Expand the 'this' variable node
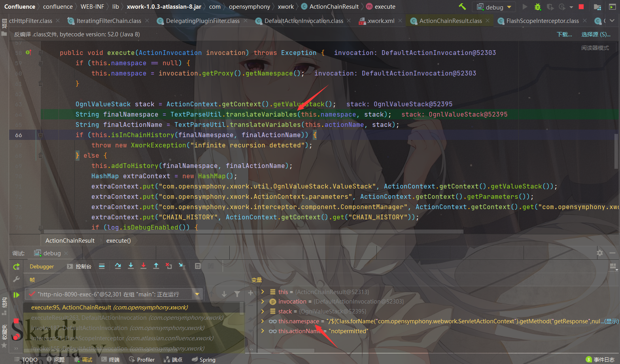Screen dimensions: 620x364 point(263,292)
